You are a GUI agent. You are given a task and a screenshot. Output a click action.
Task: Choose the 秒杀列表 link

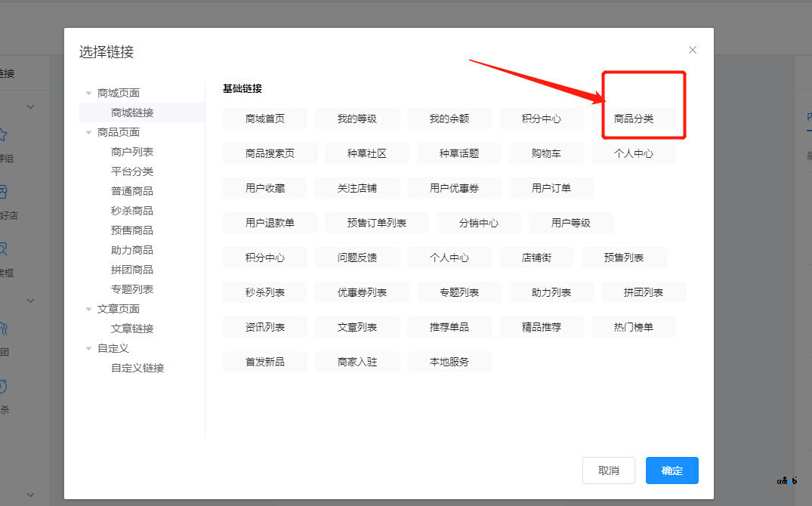tap(265, 292)
